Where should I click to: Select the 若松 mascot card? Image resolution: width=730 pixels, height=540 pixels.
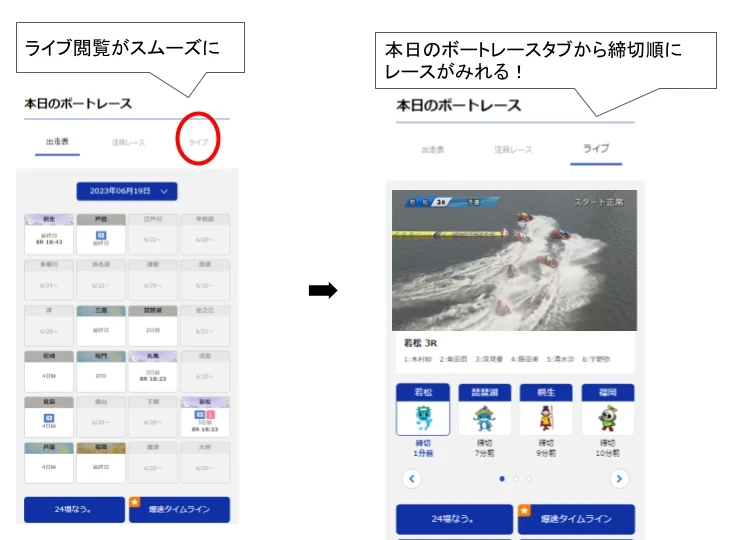pyautogui.click(x=423, y=409)
